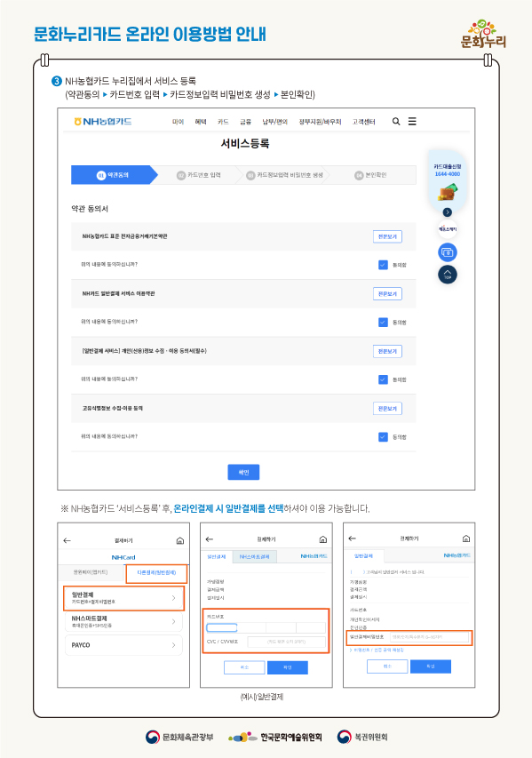
Task: Click 취소 in the 카드번호 entry panel
Action: 244,667
